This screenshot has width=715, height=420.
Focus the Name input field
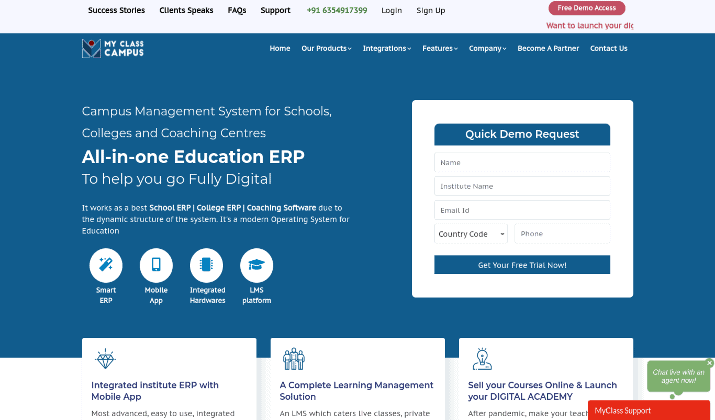522,162
